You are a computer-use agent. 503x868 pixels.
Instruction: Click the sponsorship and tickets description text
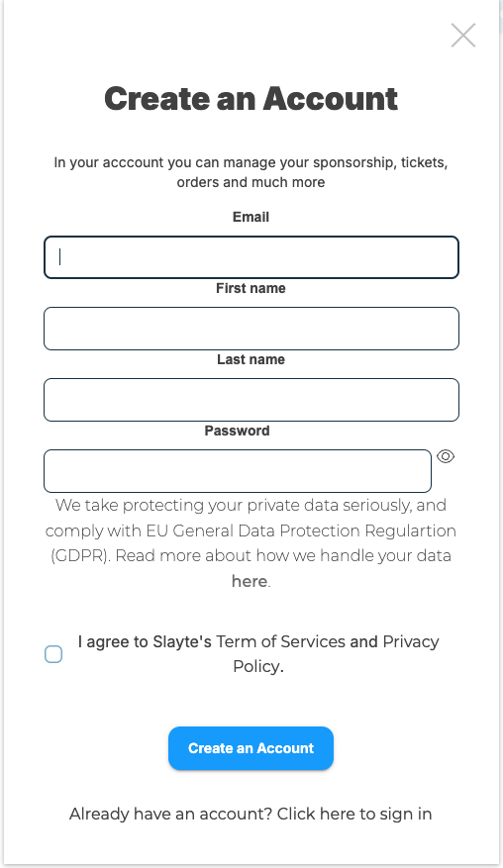coord(251,173)
